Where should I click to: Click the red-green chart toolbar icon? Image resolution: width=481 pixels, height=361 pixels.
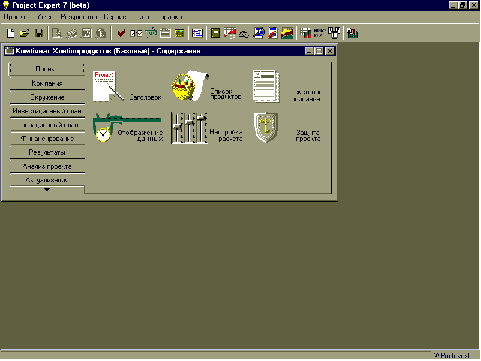[287, 33]
